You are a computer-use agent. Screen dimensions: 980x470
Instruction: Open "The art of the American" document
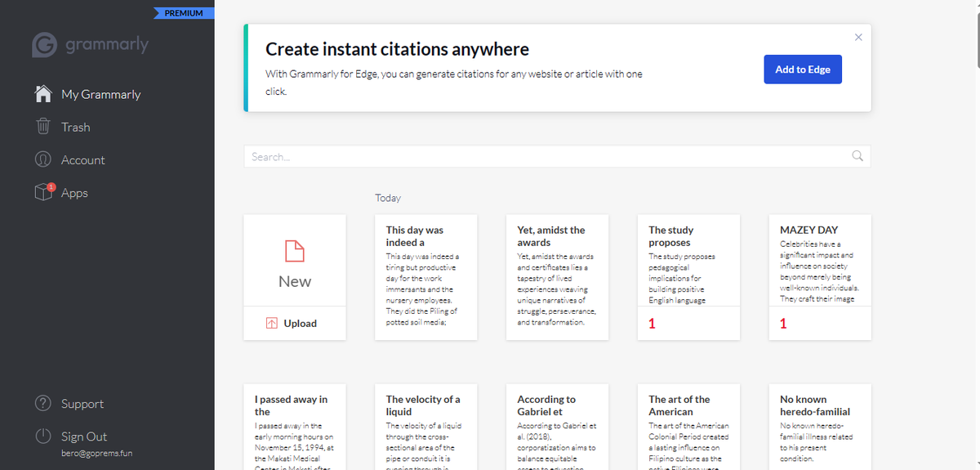[689, 427]
